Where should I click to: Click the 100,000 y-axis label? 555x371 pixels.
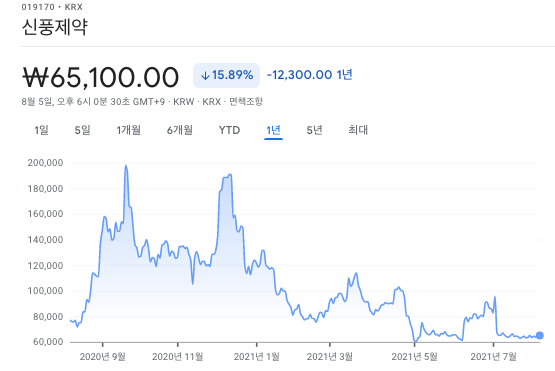pos(45,291)
